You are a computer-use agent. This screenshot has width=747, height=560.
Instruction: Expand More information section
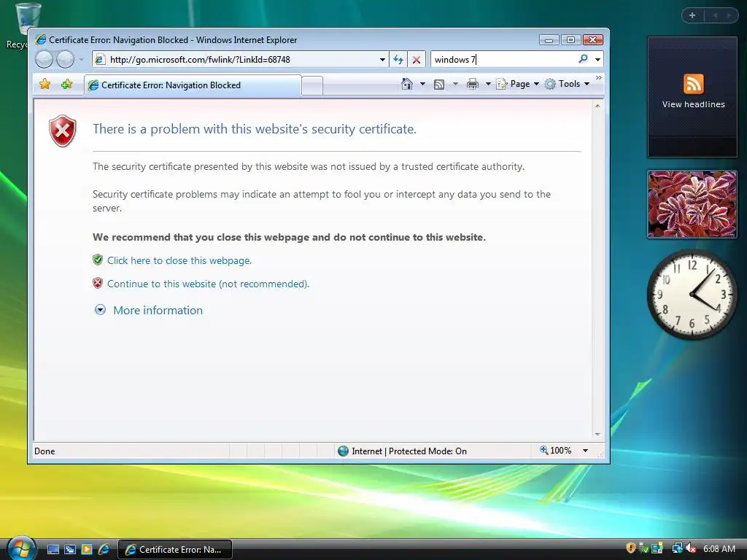(149, 310)
